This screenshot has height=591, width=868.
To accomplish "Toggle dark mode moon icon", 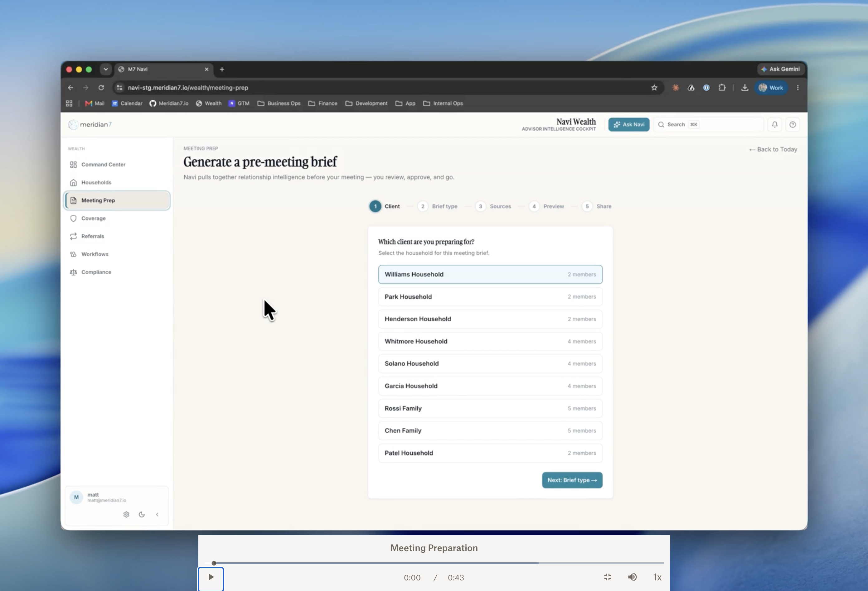I will [142, 514].
